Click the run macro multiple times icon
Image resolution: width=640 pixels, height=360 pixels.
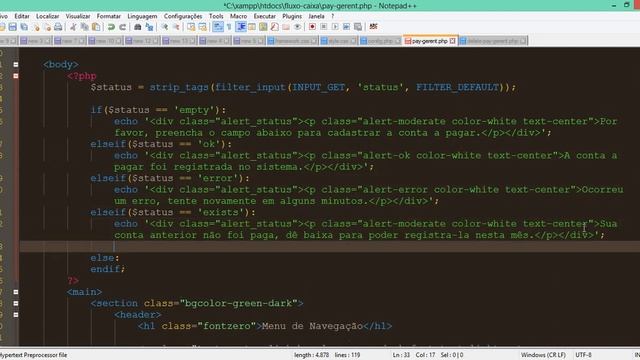[347, 27]
